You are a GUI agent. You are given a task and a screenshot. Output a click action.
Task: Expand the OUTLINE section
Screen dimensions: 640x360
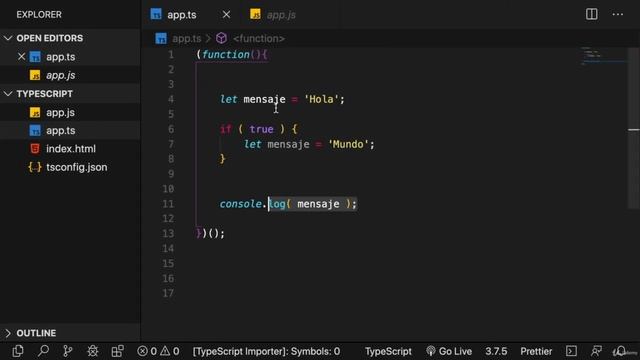click(8, 333)
